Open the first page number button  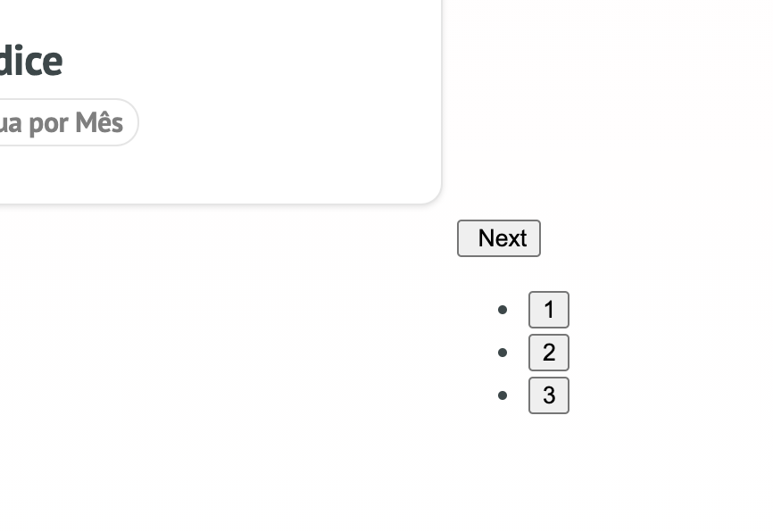pyautogui.click(x=548, y=310)
